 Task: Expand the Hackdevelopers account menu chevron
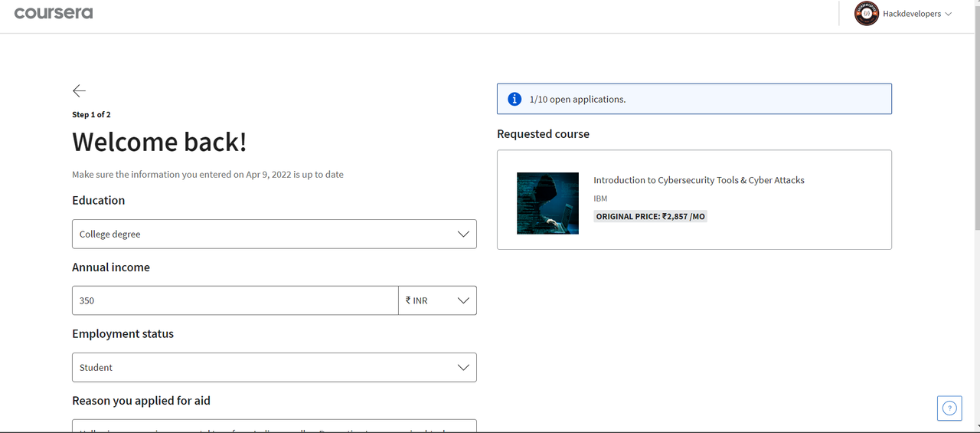[949, 14]
